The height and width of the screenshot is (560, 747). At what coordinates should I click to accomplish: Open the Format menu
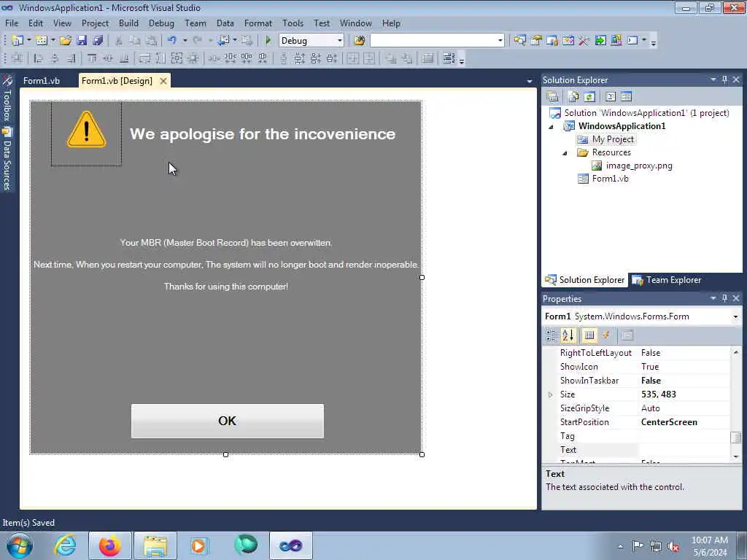(x=258, y=23)
